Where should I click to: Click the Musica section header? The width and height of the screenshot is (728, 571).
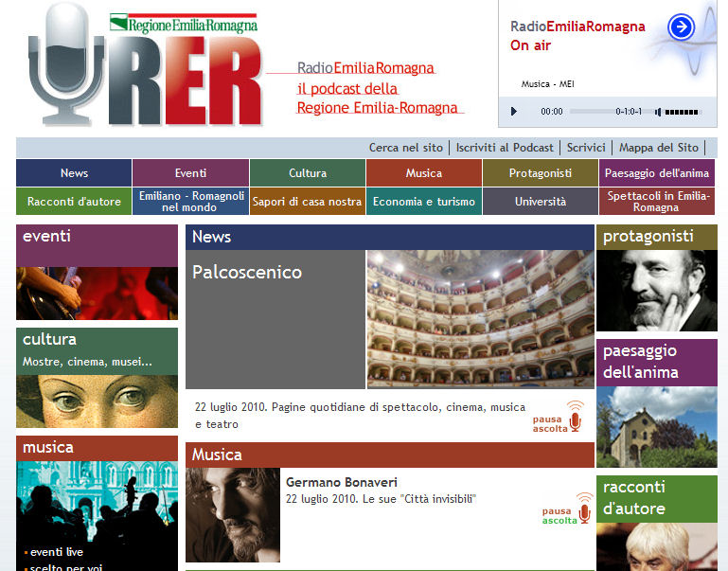click(x=390, y=455)
